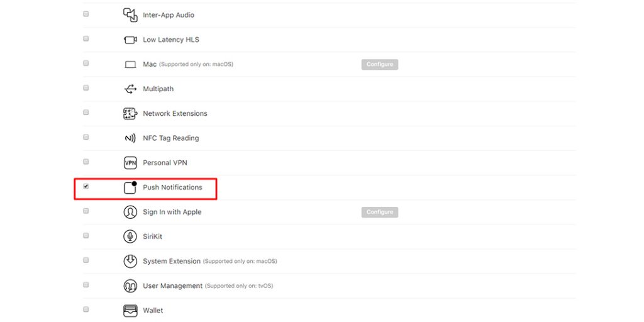The height and width of the screenshot is (322, 644).
Task: Tick the Wallet checkbox
Action: (x=86, y=309)
